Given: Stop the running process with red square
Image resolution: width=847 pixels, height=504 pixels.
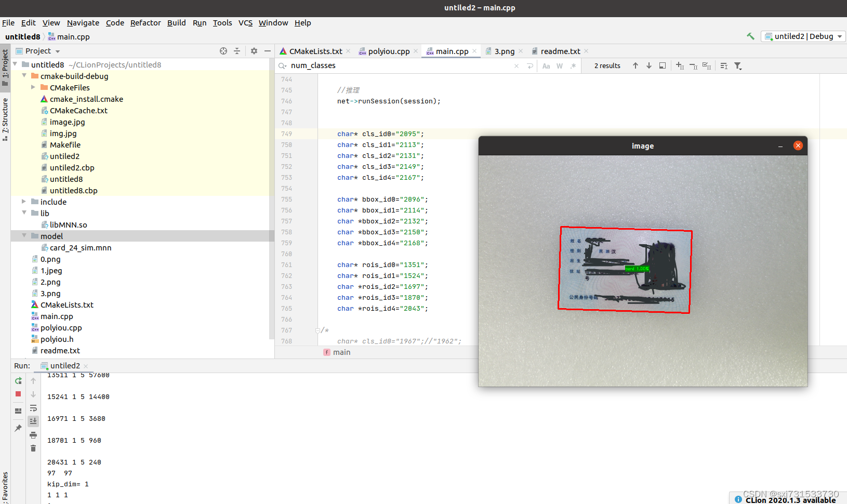Looking at the screenshot, I should pos(18,394).
